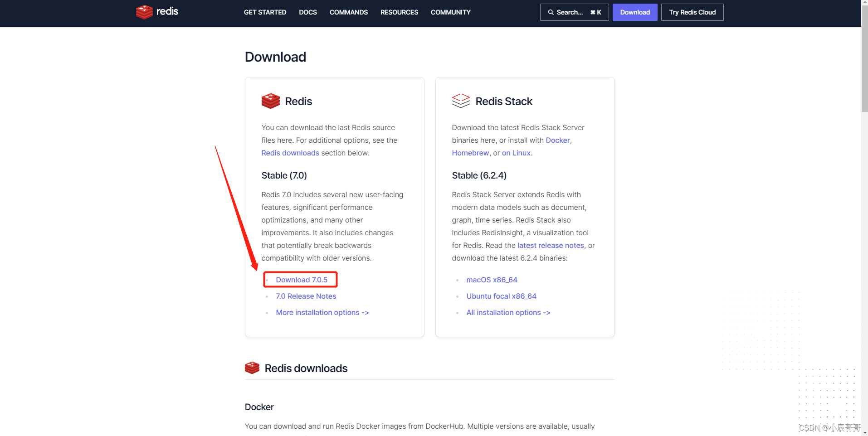Image resolution: width=868 pixels, height=436 pixels.
Task: Click the Redis downloads section icon
Action: [x=252, y=368]
